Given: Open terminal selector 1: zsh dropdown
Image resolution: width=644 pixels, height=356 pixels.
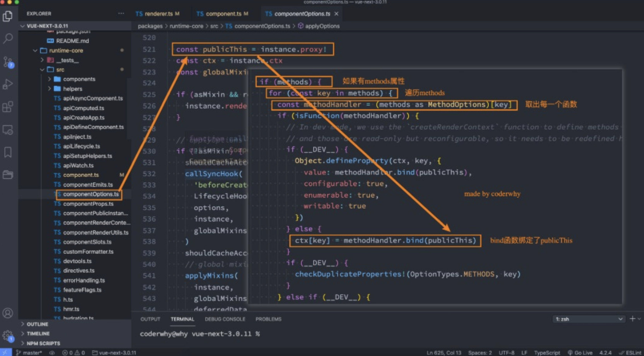Looking at the screenshot, I should pos(589,319).
